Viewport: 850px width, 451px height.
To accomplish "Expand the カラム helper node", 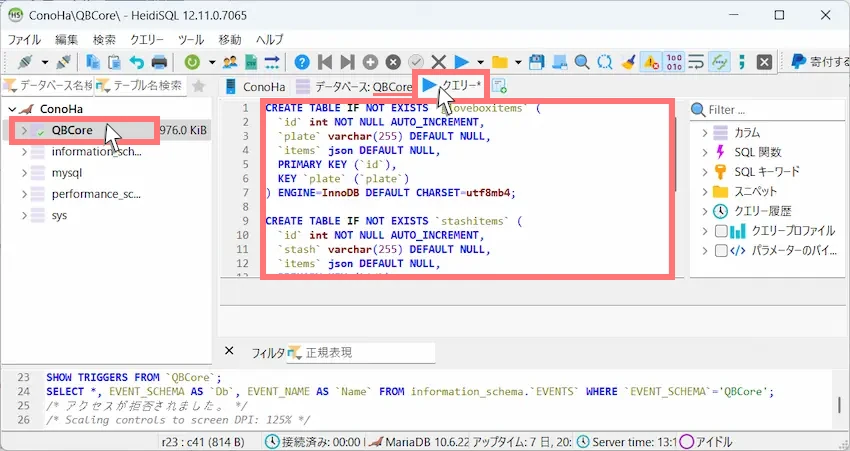I will (705, 133).
